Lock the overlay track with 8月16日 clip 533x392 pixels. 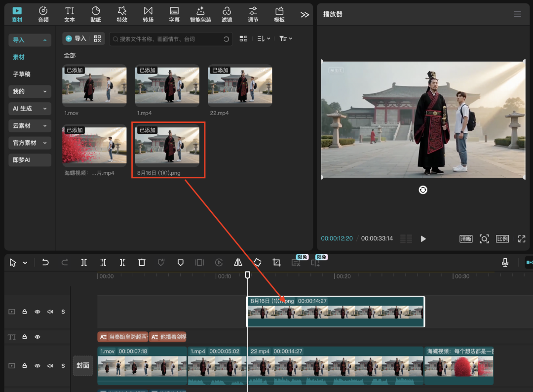25,312
